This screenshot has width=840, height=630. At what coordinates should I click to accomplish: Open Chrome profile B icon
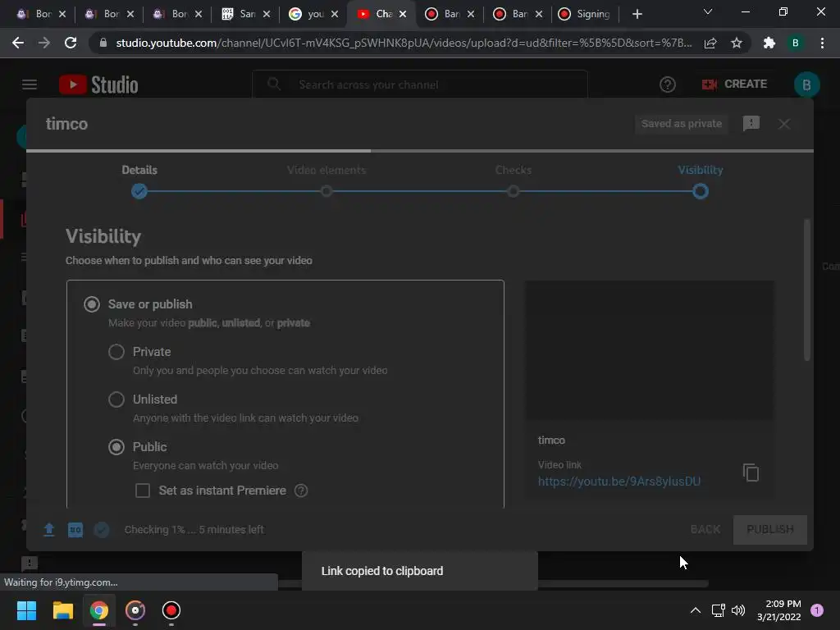[796, 43]
